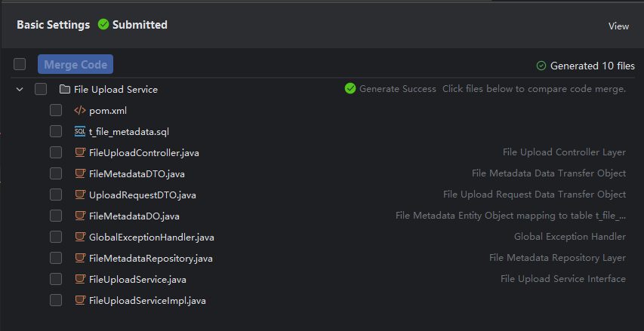Choose the FileUploadService.java entry

pyautogui.click(x=137, y=279)
